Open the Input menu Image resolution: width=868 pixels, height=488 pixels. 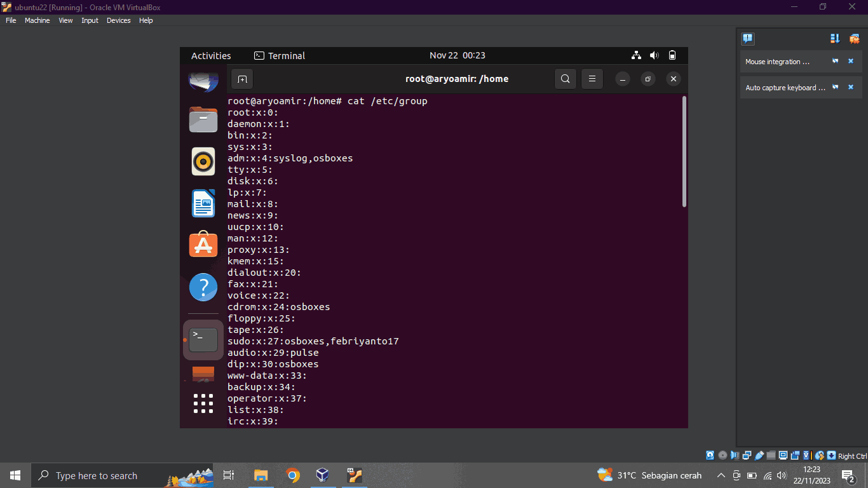point(90,20)
